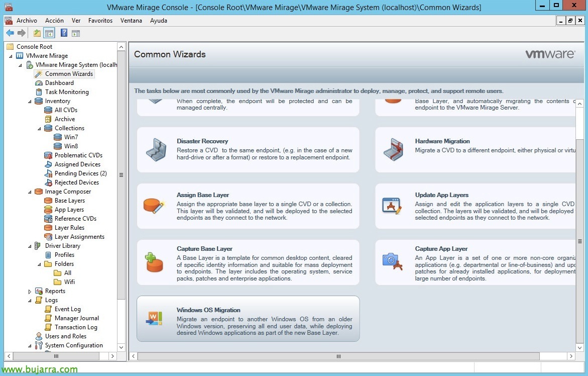Collapse the VMware Mirage System node

coord(20,65)
